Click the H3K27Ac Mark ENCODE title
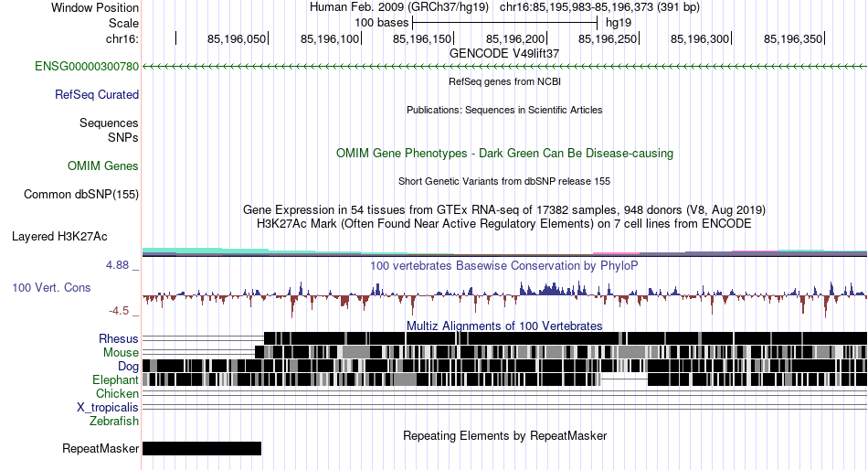This screenshot has width=868, height=470. (504, 223)
